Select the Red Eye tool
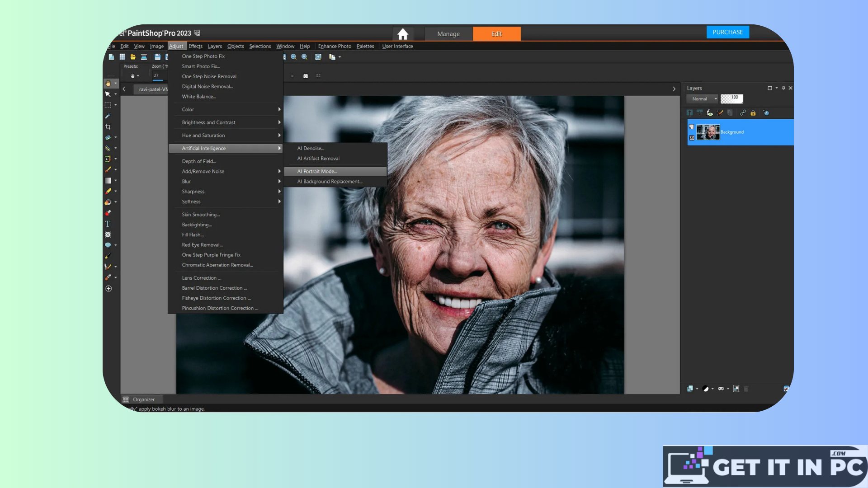Screen dimensions: 868x488 (108, 213)
